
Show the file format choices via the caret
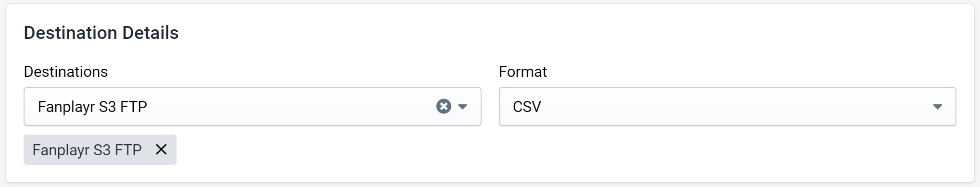pyautogui.click(x=937, y=107)
